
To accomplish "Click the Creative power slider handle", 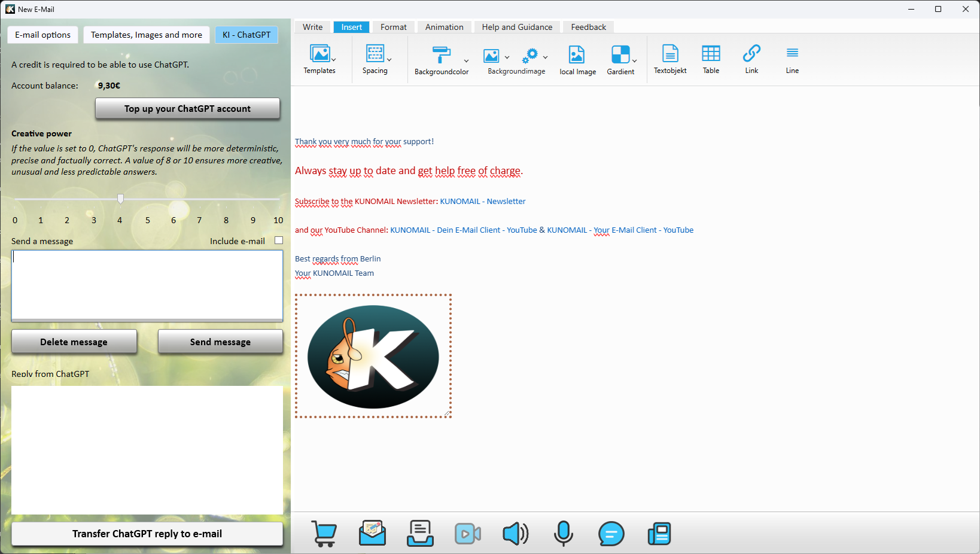I will click(x=120, y=199).
